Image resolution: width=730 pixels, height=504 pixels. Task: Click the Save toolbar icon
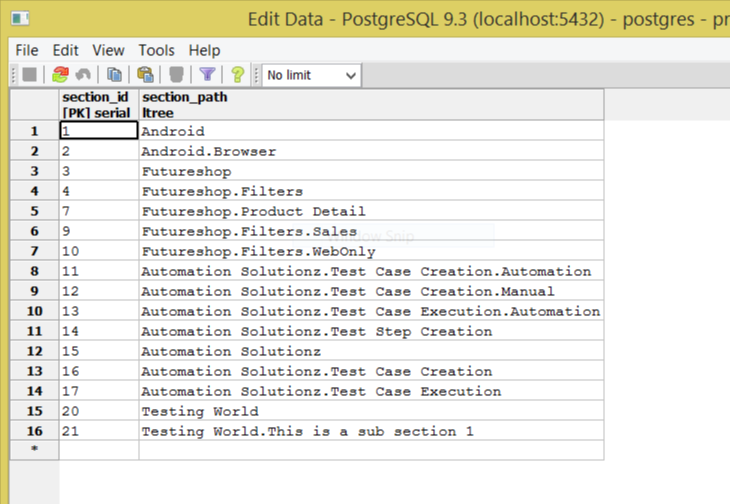(30, 74)
